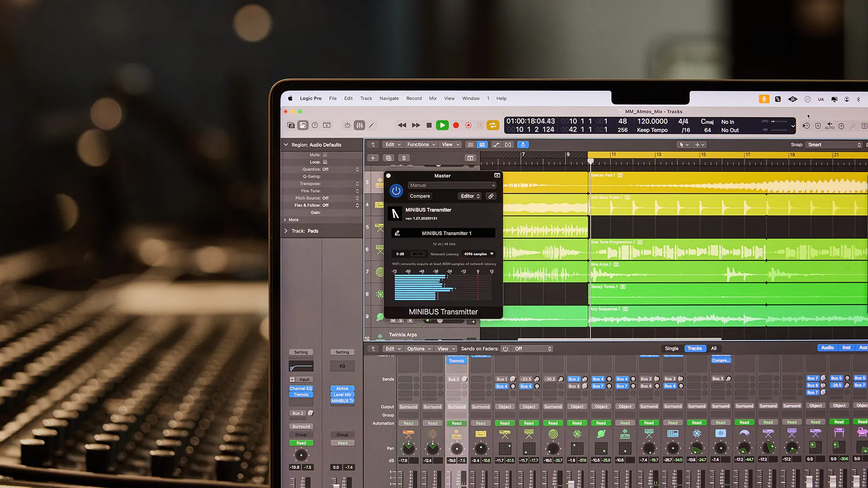This screenshot has width=868, height=488.
Task: Click the Tremolo plugin in mixer strip
Action: click(457, 361)
